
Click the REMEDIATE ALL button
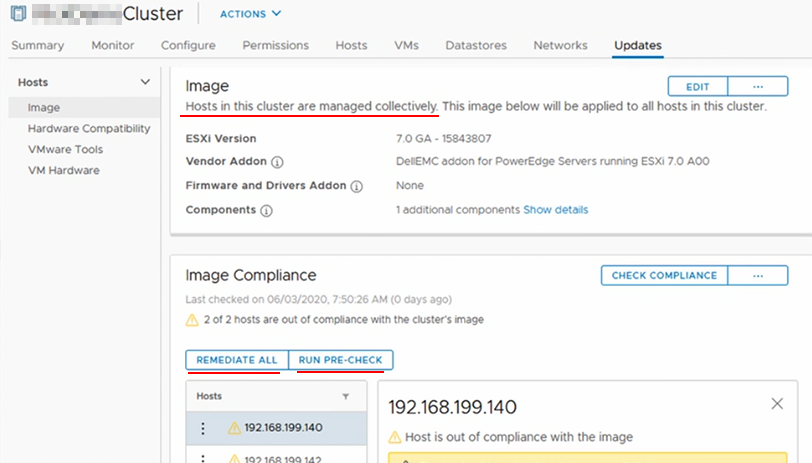[x=237, y=360]
